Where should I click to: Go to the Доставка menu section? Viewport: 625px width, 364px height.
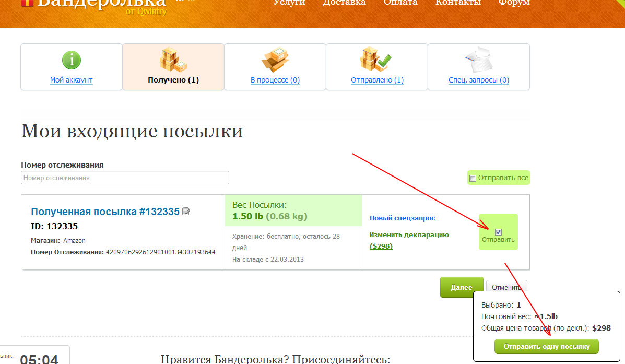click(344, 3)
